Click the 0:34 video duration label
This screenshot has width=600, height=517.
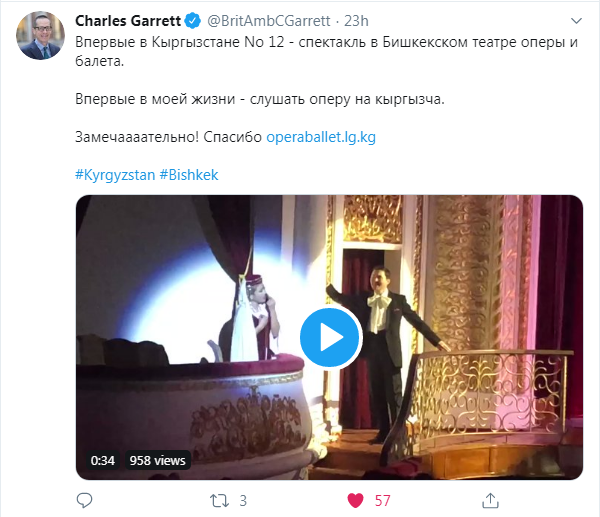click(103, 460)
